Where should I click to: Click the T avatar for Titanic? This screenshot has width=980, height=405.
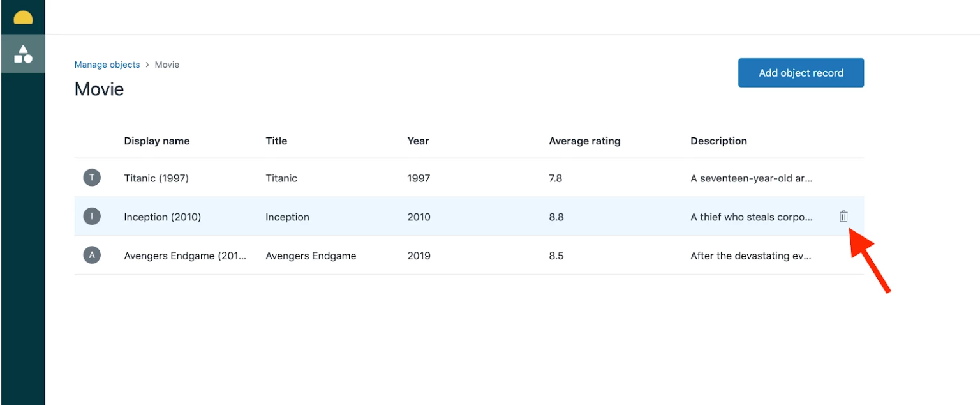pos(92,178)
